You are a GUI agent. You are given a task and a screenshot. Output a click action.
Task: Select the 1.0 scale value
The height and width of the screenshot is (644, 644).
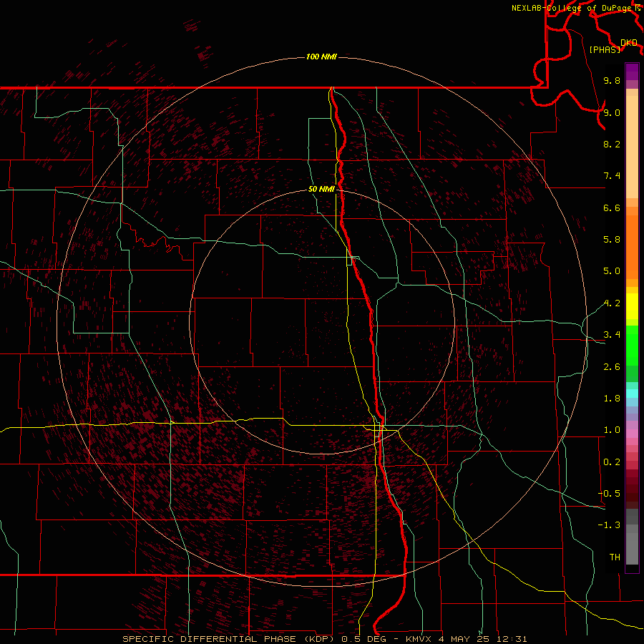[612, 430]
